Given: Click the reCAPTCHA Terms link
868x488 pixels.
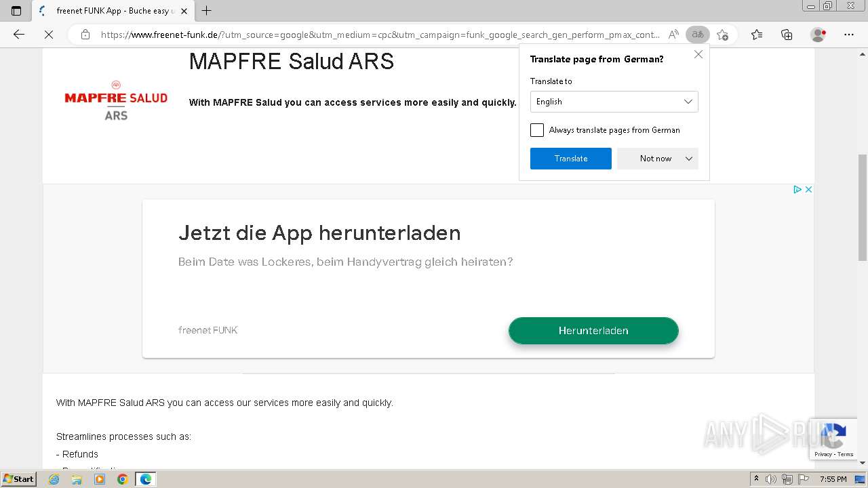Looking at the screenshot, I should pyautogui.click(x=846, y=455).
